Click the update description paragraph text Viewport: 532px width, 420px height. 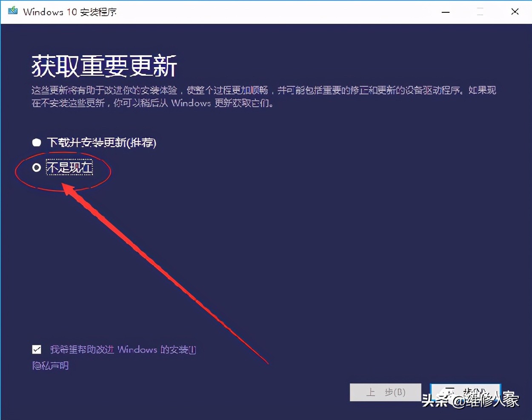pyautogui.click(x=255, y=96)
